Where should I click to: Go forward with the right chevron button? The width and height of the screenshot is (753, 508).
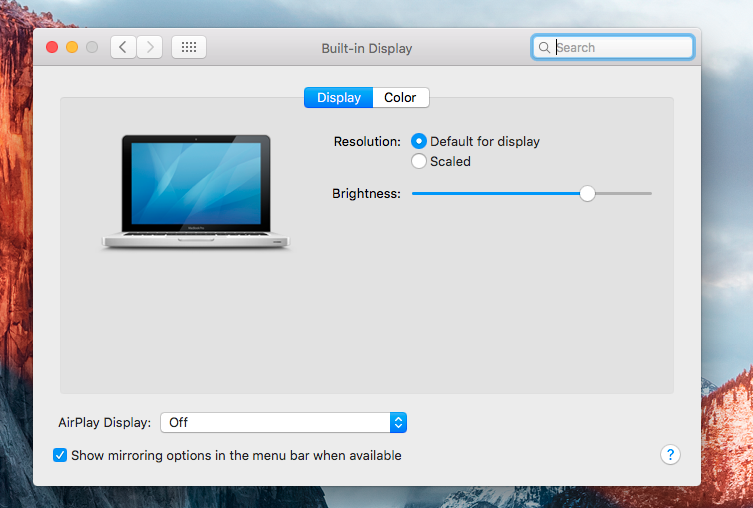pyautogui.click(x=150, y=47)
